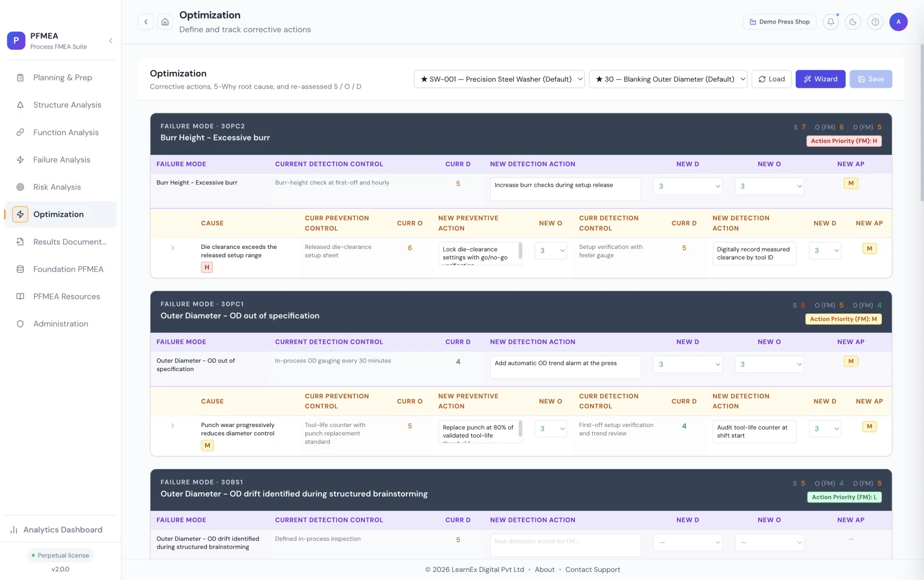The image size is (924, 580).
Task: Open Foundation PFMEA
Action: coord(61,269)
